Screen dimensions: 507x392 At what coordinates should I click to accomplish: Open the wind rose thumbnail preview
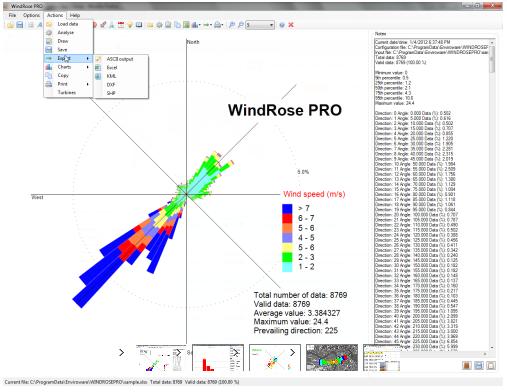[161, 358]
